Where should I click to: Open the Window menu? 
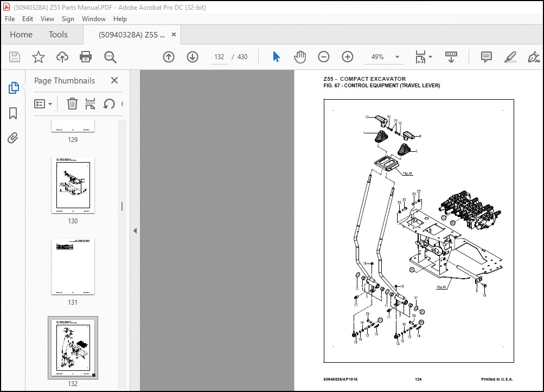click(94, 19)
